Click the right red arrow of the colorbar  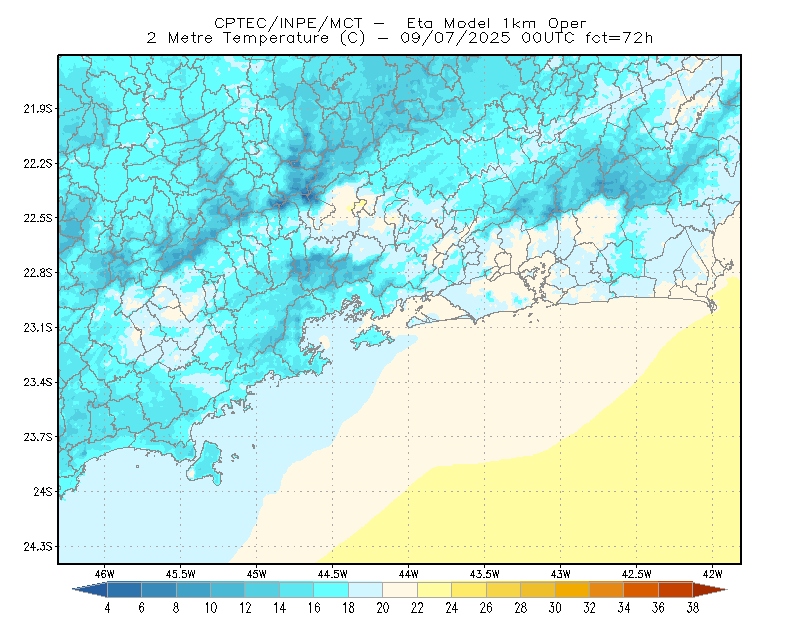pos(710,590)
